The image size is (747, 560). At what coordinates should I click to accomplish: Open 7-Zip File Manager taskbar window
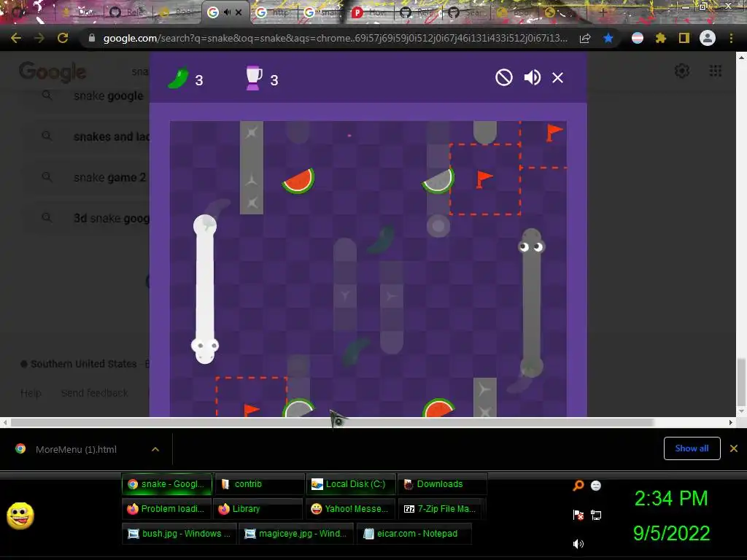click(441, 508)
